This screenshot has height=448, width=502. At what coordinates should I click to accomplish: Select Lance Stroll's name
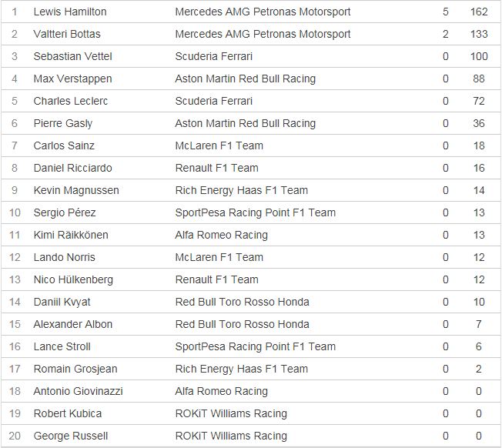point(62,346)
